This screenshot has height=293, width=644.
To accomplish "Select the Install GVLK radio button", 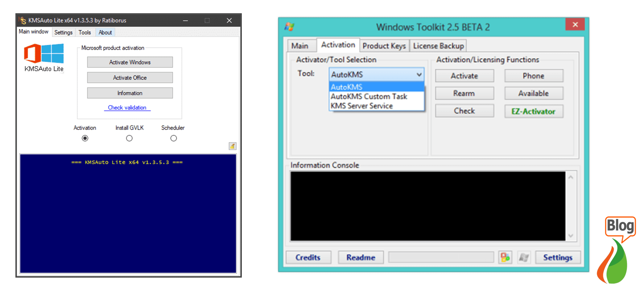I will tap(129, 138).
